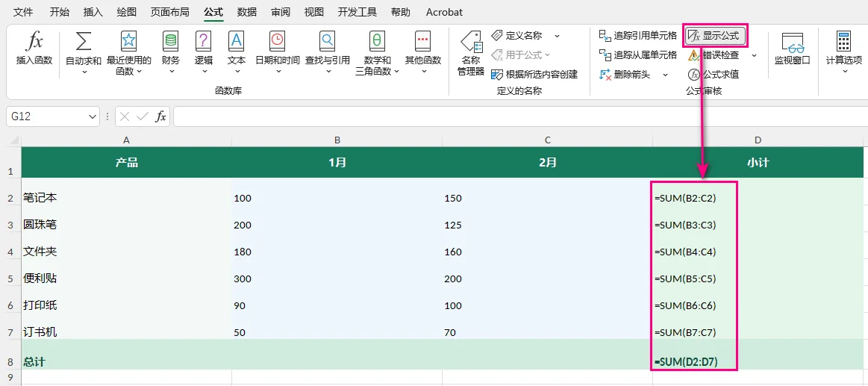Screen dimensions: 868x386
Task: Select cell containing =SUM(D2:D7)
Action: [x=758, y=355]
